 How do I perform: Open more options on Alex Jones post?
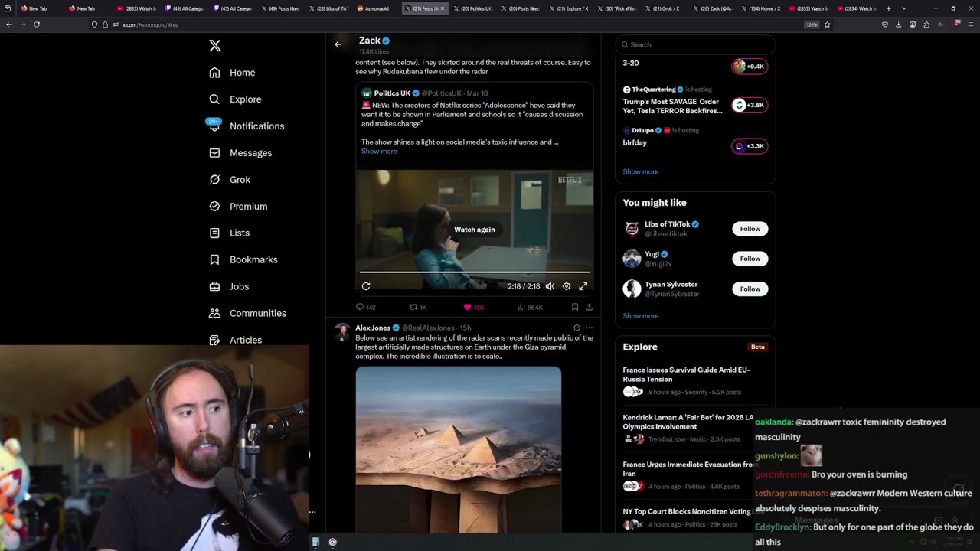click(589, 328)
